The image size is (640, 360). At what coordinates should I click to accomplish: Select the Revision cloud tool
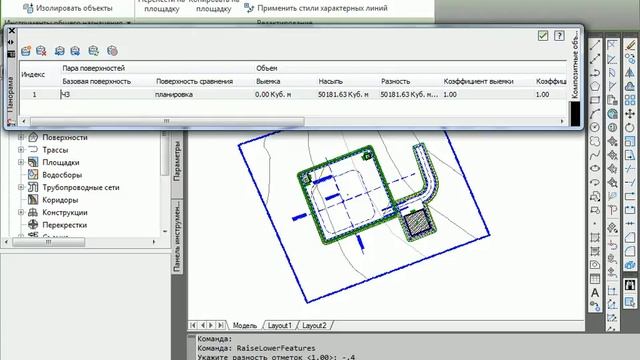pyautogui.click(x=595, y=141)
